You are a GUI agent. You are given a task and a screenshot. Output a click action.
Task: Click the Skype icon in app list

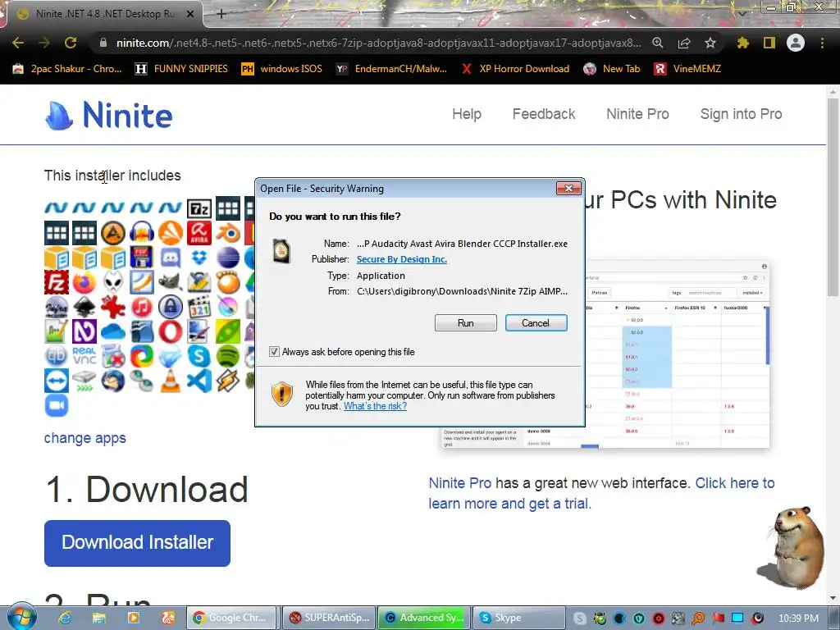point(199,356)
